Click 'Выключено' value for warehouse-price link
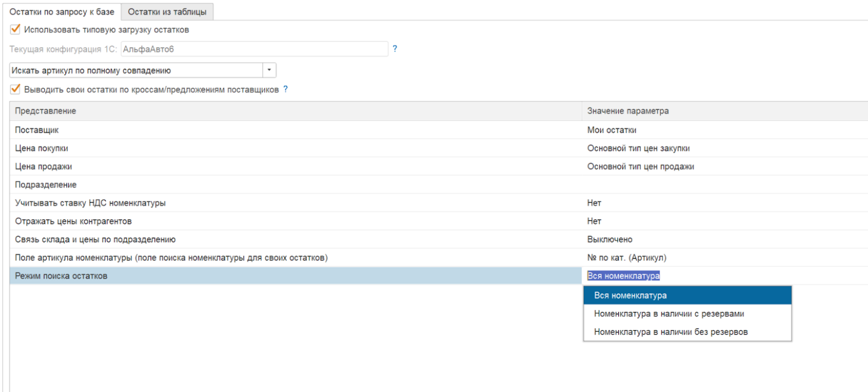868x392 pixels. 609,240
